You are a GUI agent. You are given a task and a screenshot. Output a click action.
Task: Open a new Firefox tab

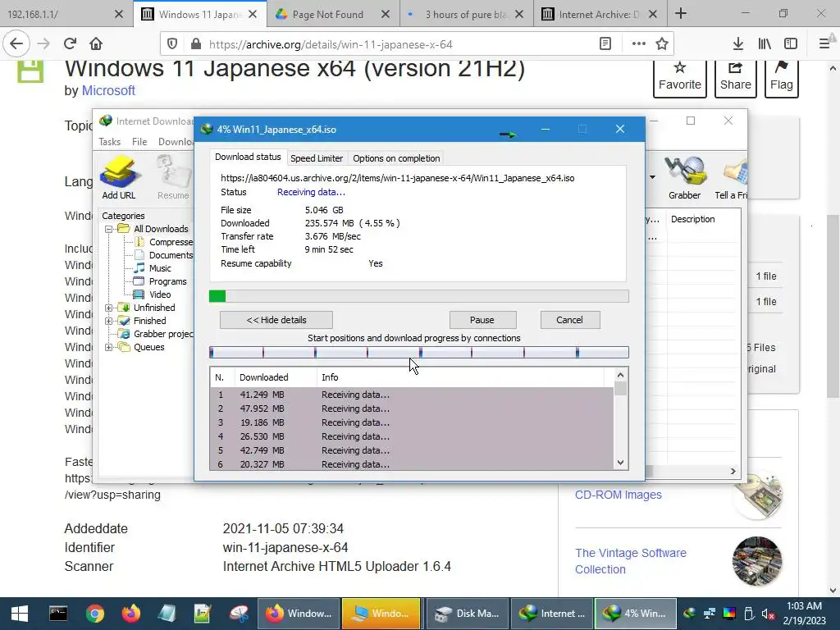pos(681,13)
